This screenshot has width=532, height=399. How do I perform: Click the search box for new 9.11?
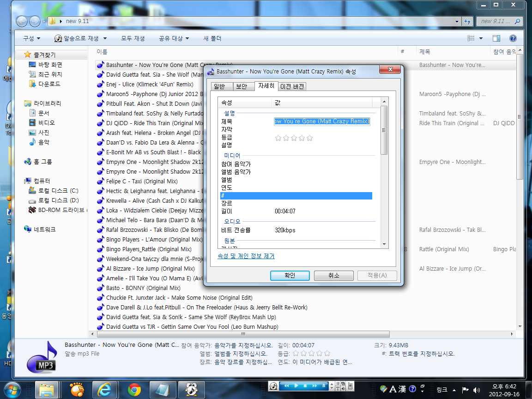(499, 21)
